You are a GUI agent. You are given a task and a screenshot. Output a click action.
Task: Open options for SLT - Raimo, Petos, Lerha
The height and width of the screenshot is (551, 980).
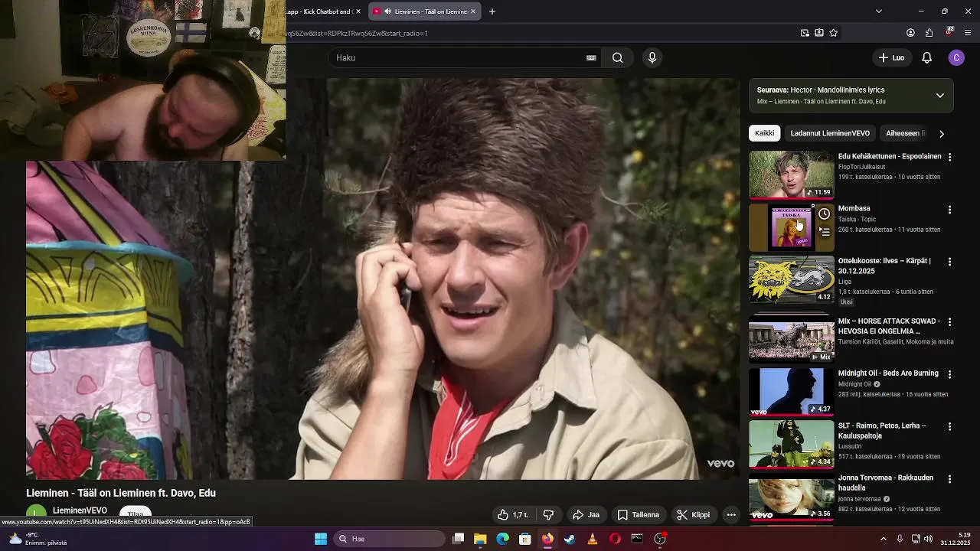pos(950,426)
